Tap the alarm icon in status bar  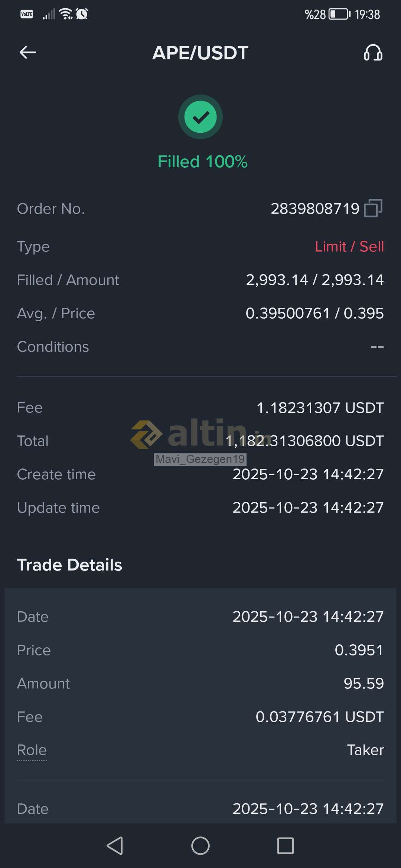click(82, 14)
